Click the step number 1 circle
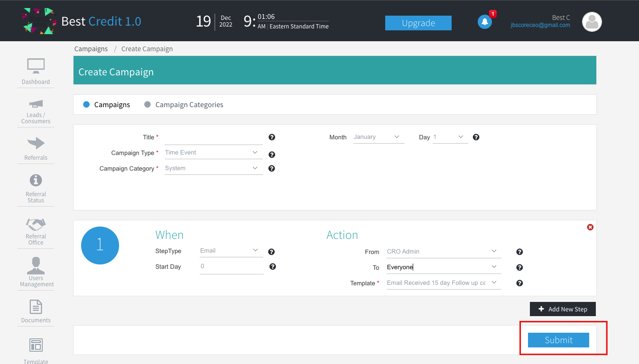The width and height of the screenshot is (639, 364). [100, 246]
